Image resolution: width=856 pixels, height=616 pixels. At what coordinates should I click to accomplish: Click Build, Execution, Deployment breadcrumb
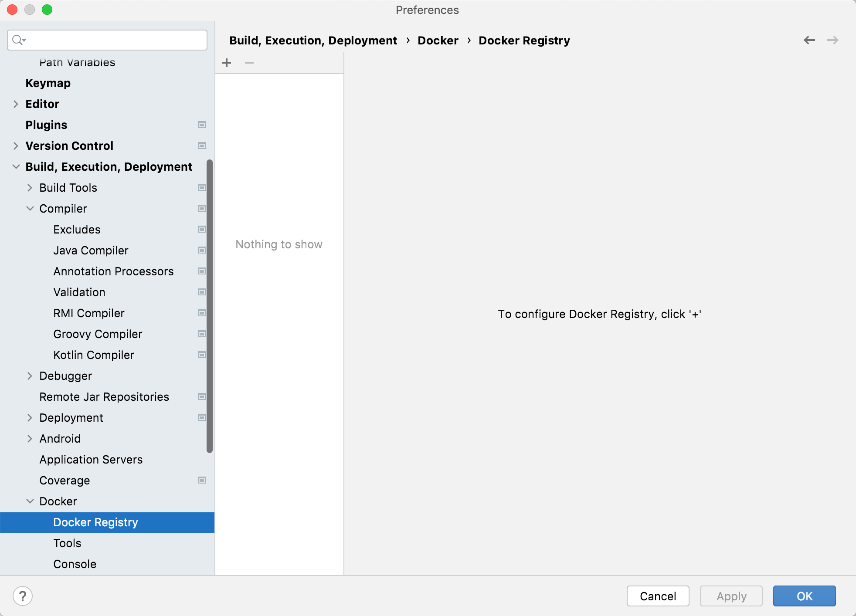tap(313, 41)
